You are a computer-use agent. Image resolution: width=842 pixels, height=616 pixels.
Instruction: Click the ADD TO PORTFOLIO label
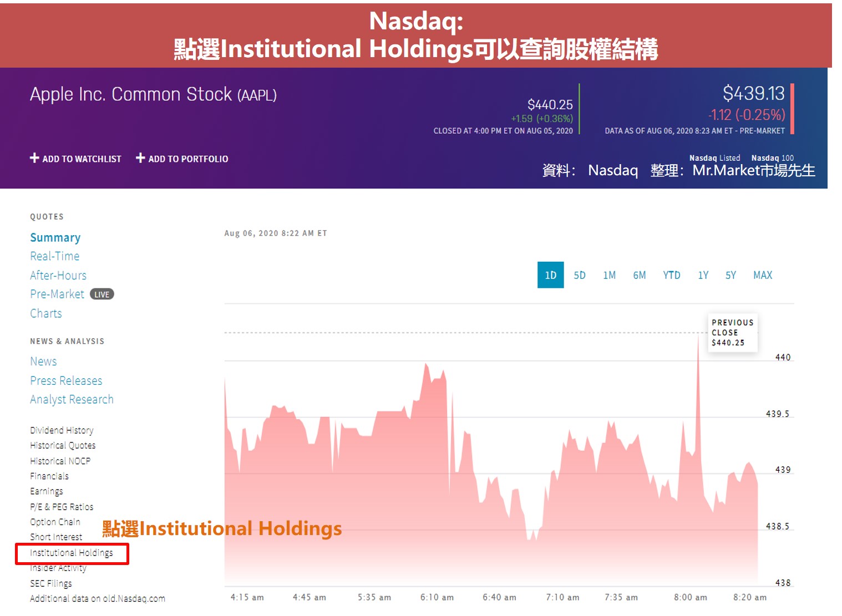[188, 159]
